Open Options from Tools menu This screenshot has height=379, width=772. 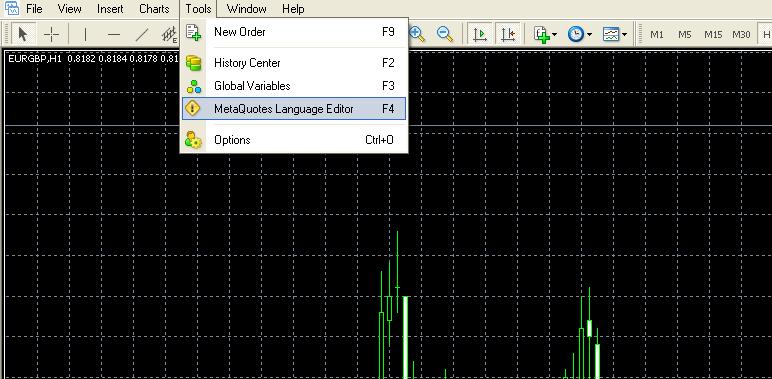click(x=294, y=140)
